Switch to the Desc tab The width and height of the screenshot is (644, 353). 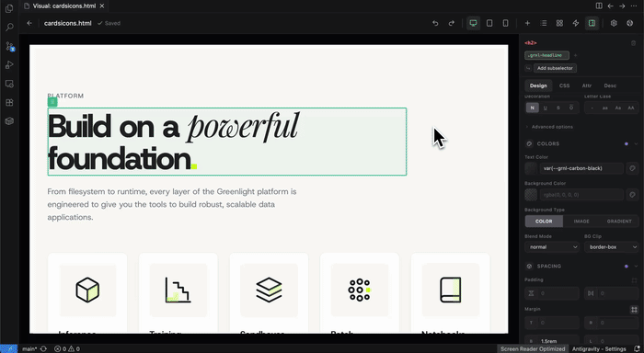click(x=610, y=85)
